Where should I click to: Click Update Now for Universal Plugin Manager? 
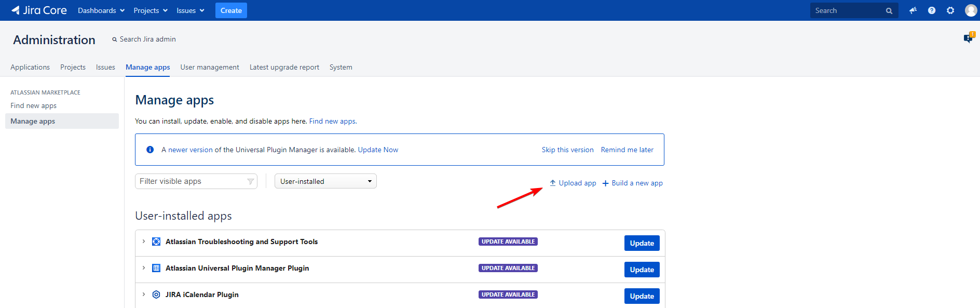pyautogui.click(x=378, y=150)
